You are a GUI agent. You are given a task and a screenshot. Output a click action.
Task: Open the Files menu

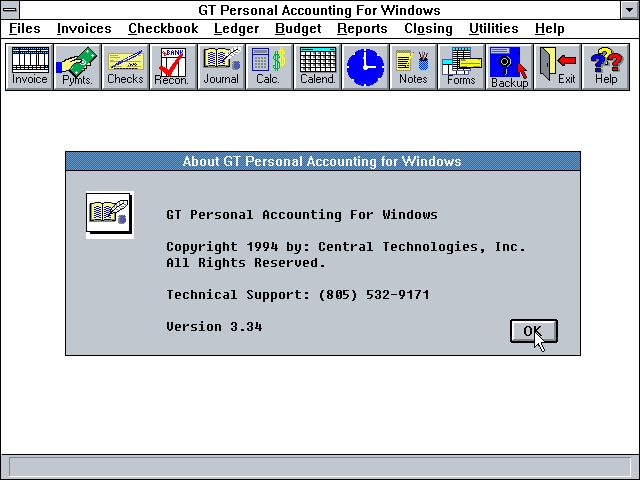coord(25,29)
